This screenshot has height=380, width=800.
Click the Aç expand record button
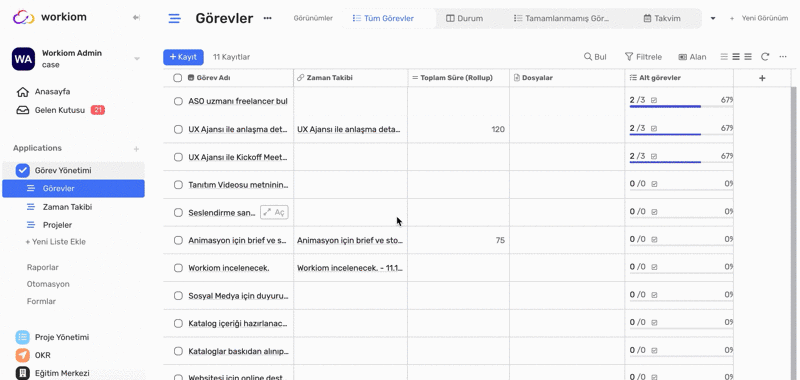274,212
